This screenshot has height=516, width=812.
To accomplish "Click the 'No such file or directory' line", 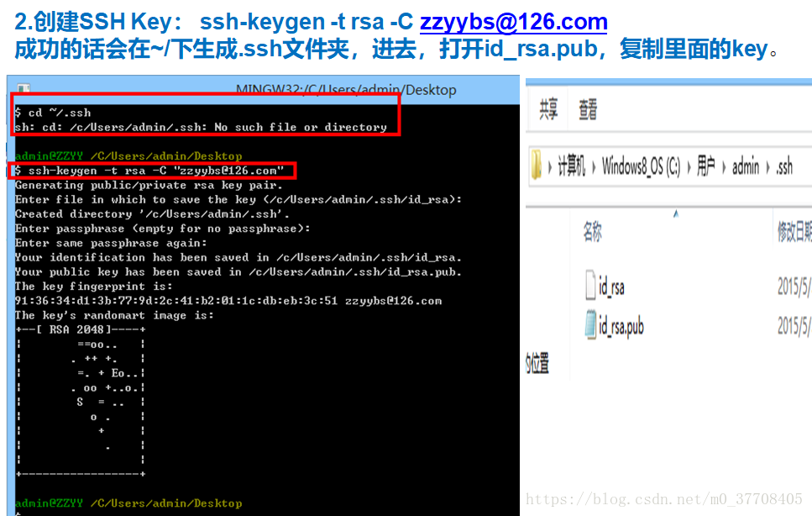I will tap(201, 127).
